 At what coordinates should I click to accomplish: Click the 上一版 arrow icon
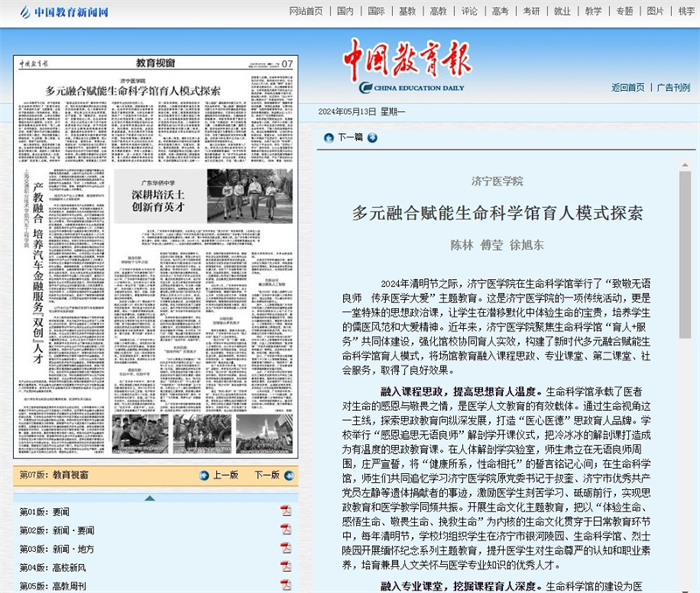click(204, 476)
